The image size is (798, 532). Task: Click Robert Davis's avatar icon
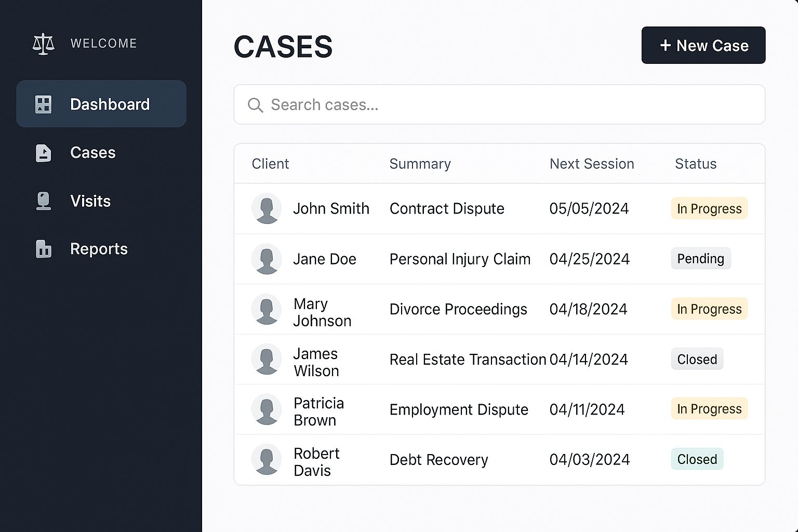tap(267, 460)
